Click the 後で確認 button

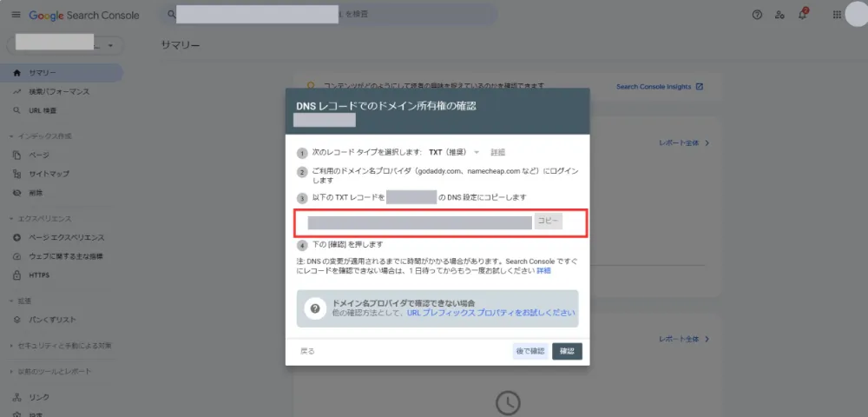point(530,351)
